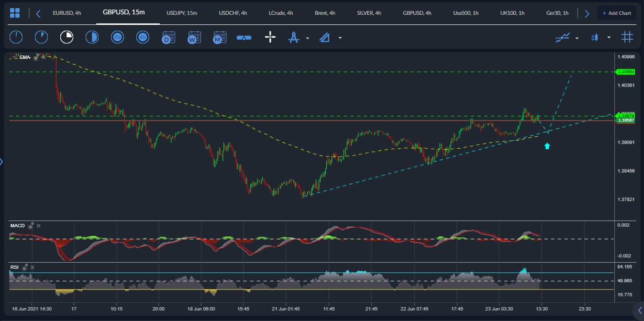Select the 5-minute timeframe clock icon

coord(41,37)
